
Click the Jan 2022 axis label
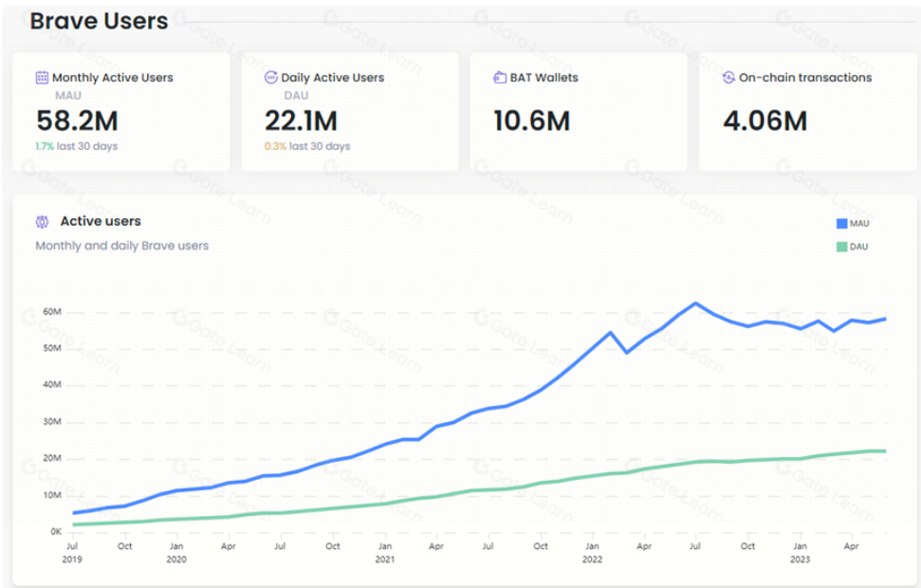pos(592,553)
